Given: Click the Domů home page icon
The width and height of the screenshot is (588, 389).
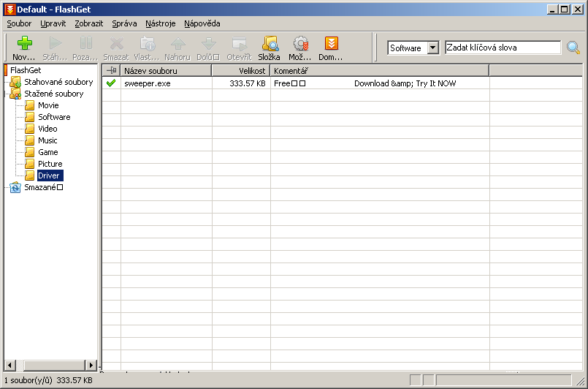Looking at the screenshot, I should [332, 43].
